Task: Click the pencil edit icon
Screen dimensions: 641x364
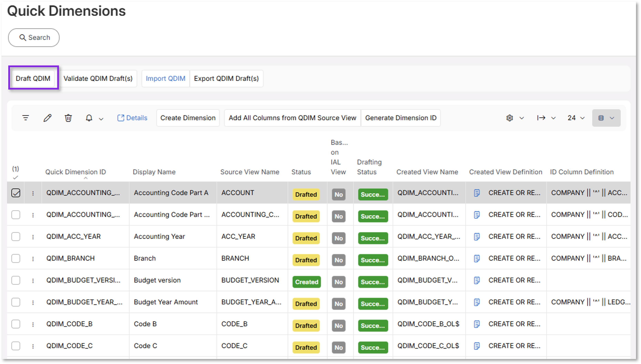Action: coord(47,118)
